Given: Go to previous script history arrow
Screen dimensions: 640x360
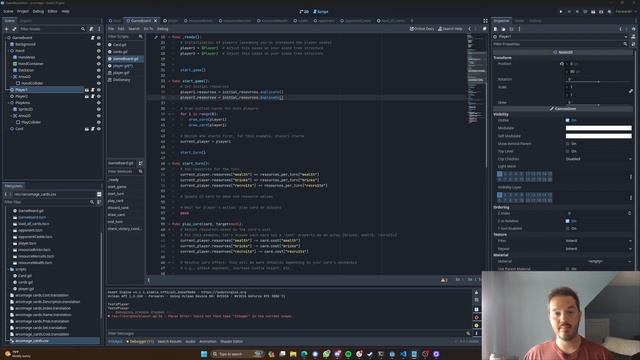Looking at the screenshot, I should (x=469, y=29).
